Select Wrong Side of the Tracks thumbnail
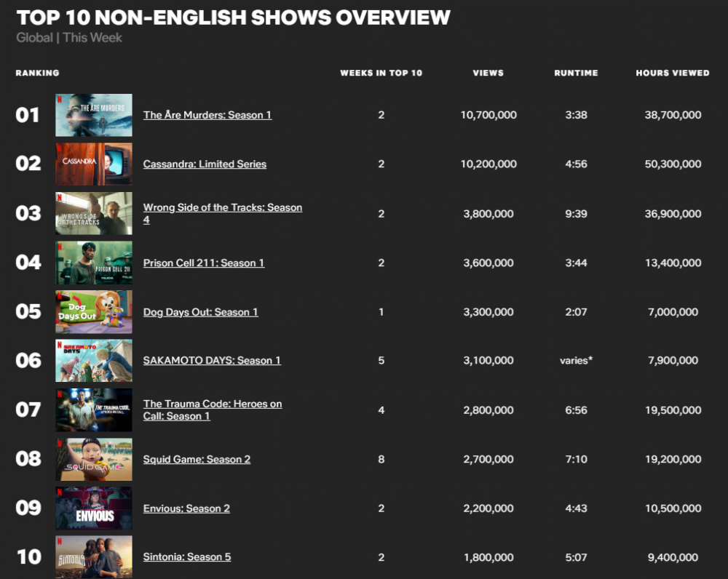 coord(94,213)
